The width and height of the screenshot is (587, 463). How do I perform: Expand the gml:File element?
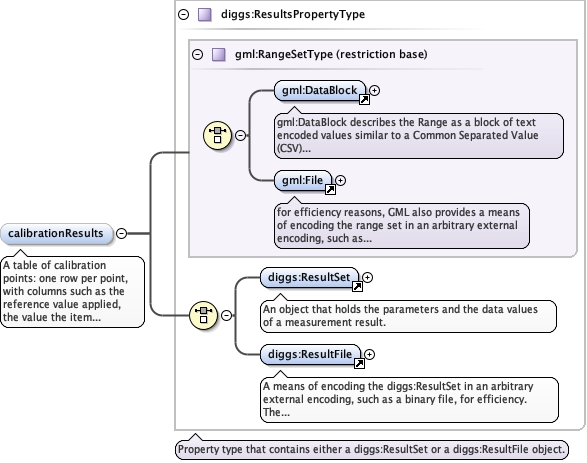tap(340, 180)
